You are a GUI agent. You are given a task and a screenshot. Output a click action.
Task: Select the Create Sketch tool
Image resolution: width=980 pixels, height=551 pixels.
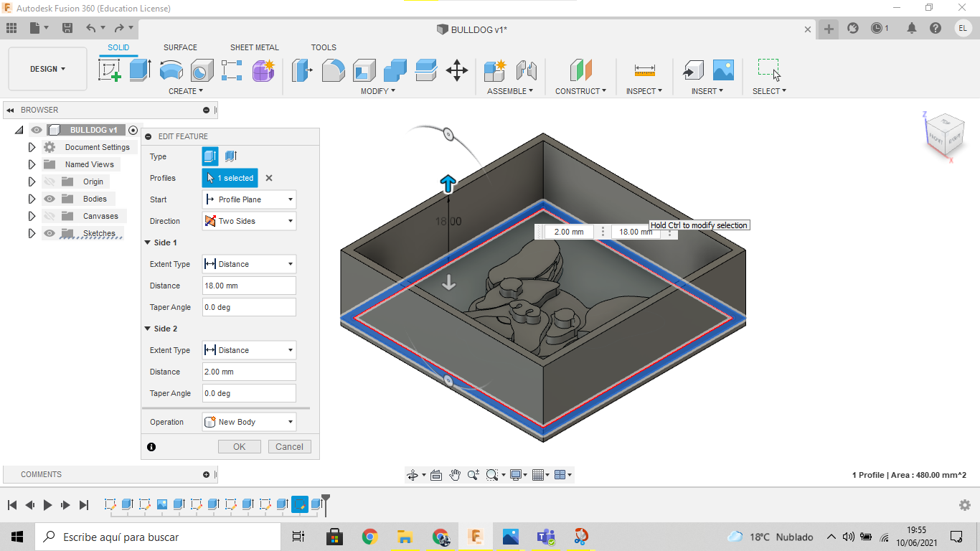[110, 70]
